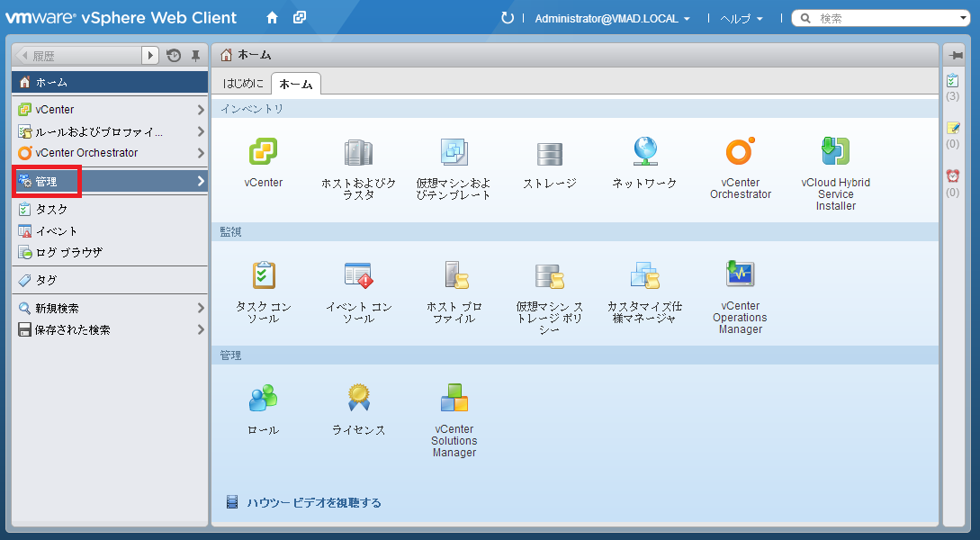Open タスク コンソール icon
980x540 pixels.
[x=263, y=275]
